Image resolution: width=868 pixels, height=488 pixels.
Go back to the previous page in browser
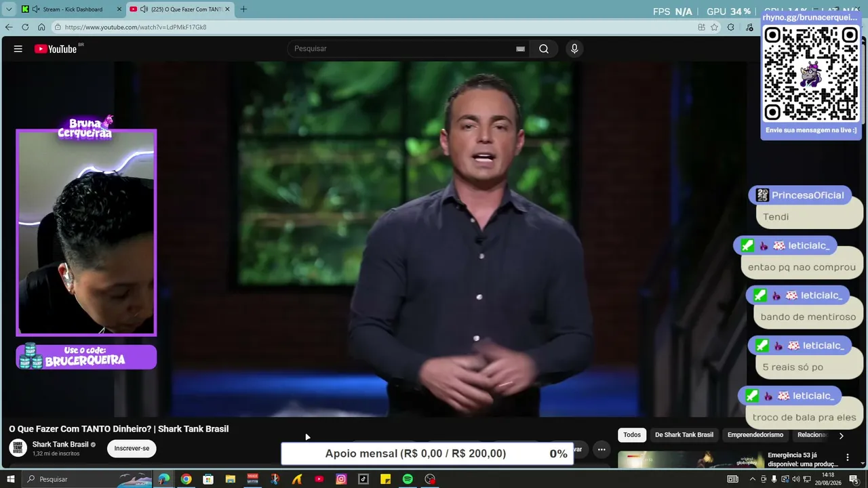tap(9, 27)
